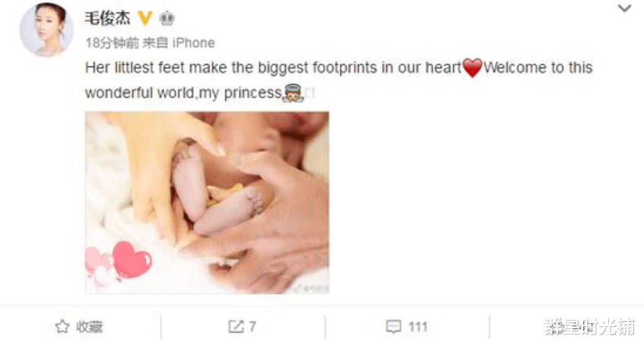Click the post text starting with Her littlest feet

(339, 80)
